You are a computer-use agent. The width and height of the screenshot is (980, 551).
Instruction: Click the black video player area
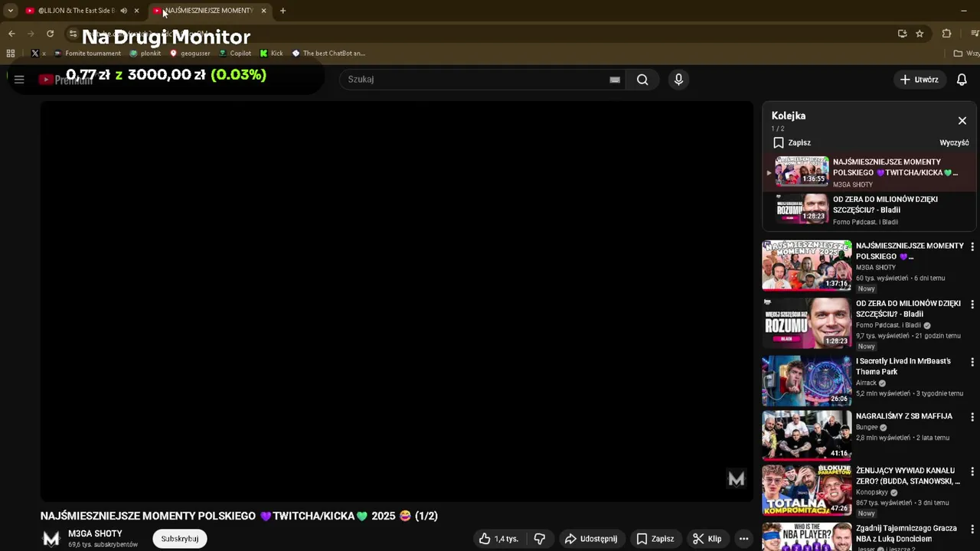pyautogui.click(x=397, y=301)
